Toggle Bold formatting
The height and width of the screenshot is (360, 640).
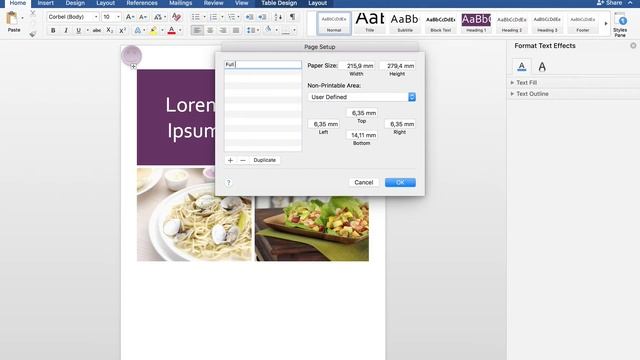click(x=53, y=30)
